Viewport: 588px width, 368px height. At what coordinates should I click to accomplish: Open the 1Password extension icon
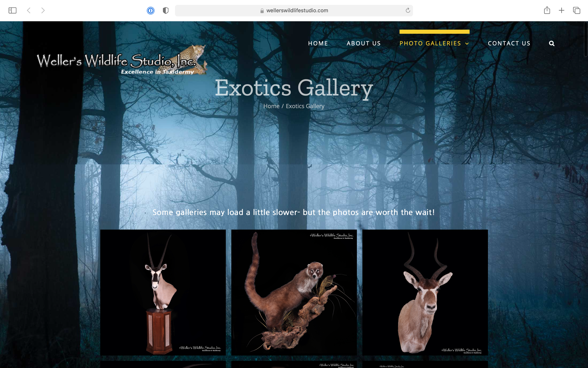pyautogui.click(x=151, y=10)
